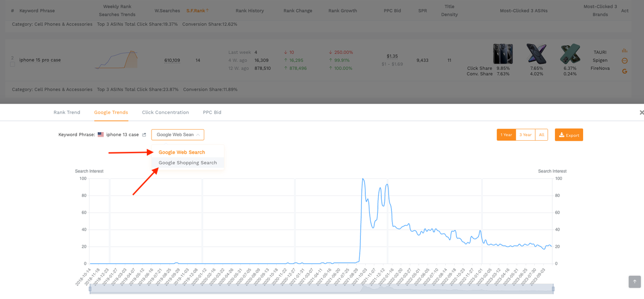Click the Spigen brand name
The width and height of the screenshot is (644, 299).
click(600, 60)
